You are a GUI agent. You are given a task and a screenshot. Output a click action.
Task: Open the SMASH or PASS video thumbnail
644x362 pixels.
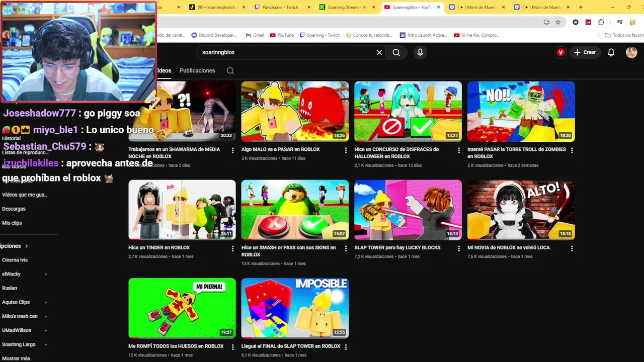(295, 209)
